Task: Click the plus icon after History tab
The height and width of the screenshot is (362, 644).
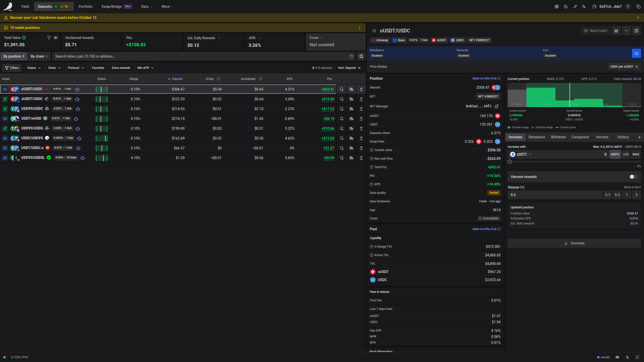Action: (x=639, y=137)
